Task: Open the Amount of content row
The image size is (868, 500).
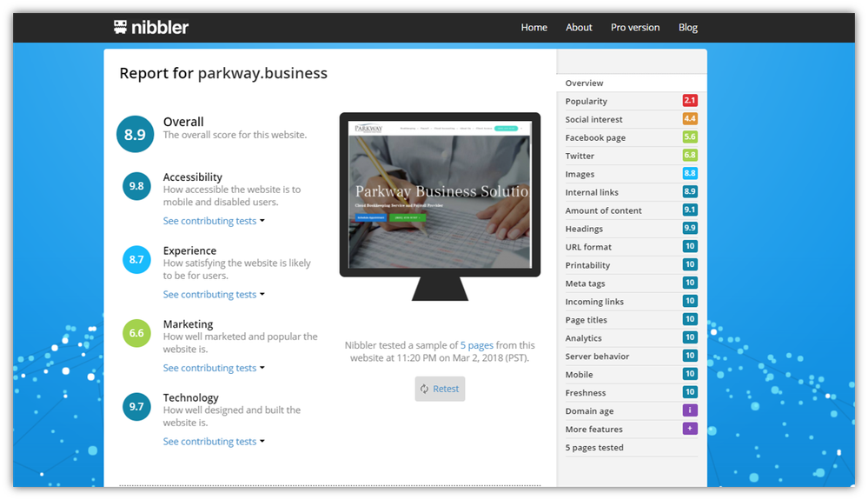Action: (x=632, y=211)
